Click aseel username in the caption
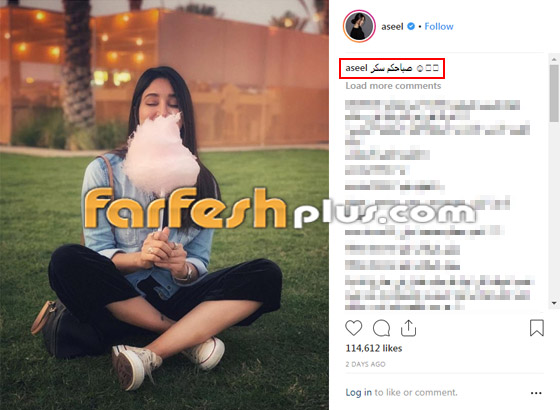Viewport: 560px width, 410px height. coord(356,68)
